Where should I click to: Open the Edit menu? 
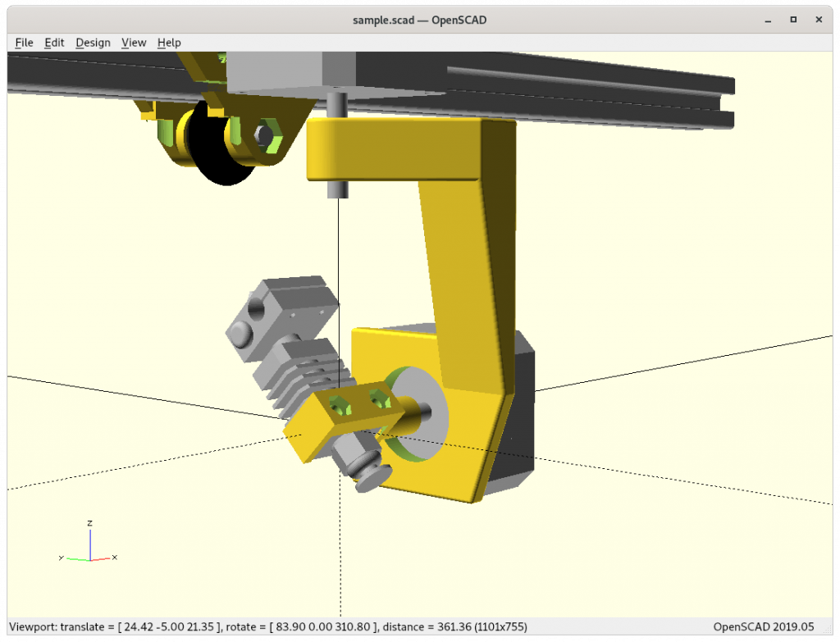coord(54,43)
